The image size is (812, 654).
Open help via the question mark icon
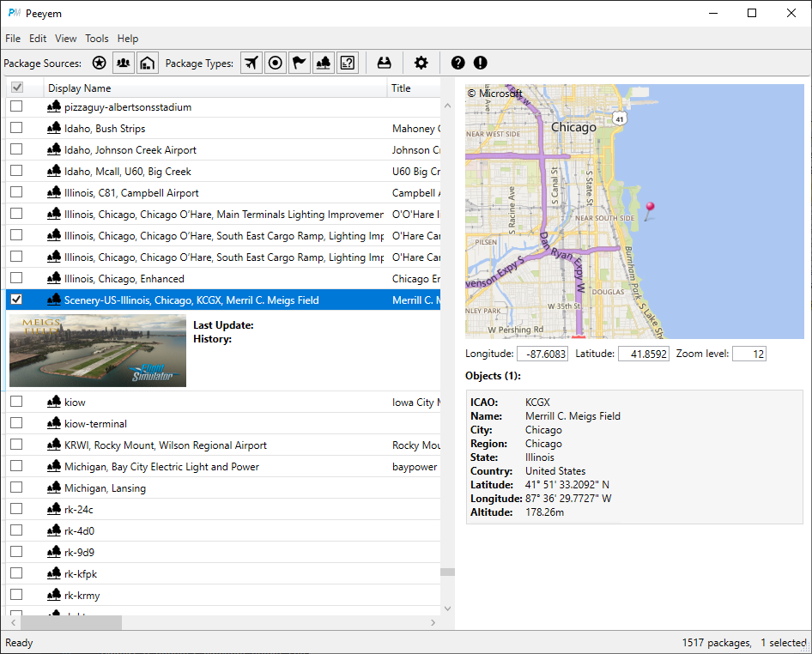[x=458, y=64]
